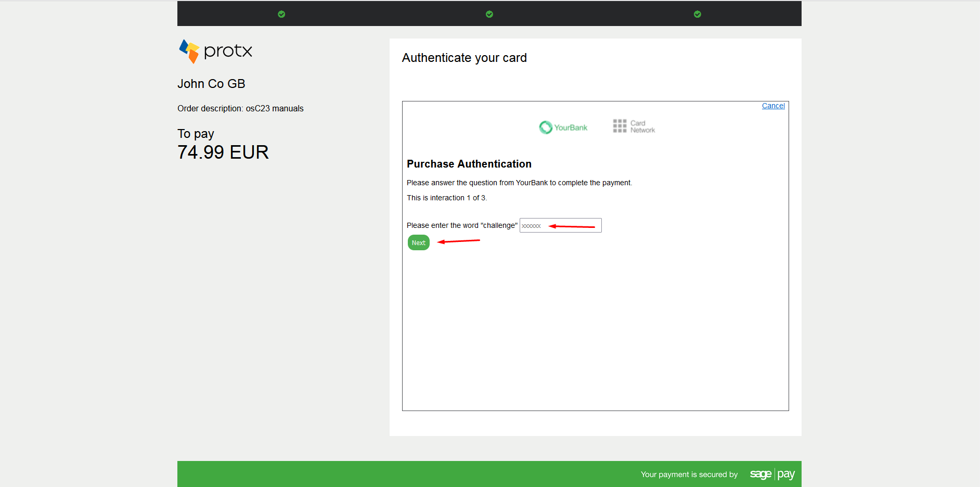Viewport: 980px width, 487px height.
Task: Click the last green checkmark step
Action: click(x=698, y=14)
